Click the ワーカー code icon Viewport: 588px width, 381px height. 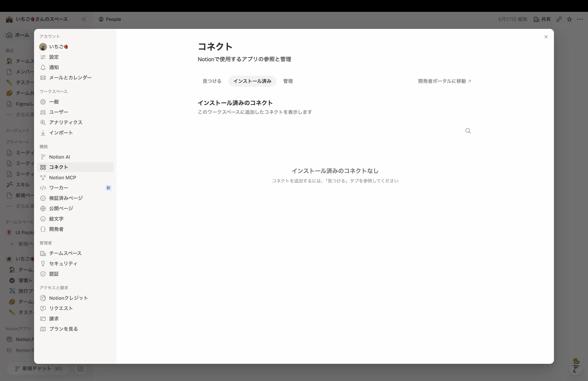click(43, 188)
